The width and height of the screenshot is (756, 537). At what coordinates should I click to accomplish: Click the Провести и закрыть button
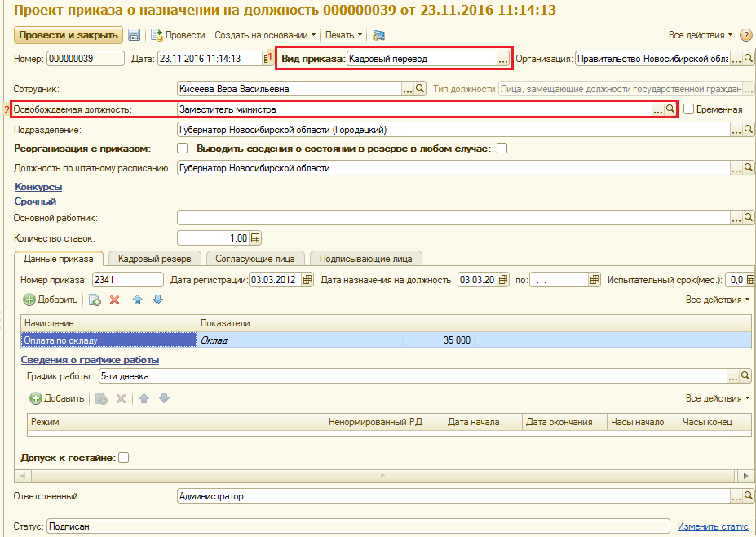pyautogui.click(x=69, y=35)
